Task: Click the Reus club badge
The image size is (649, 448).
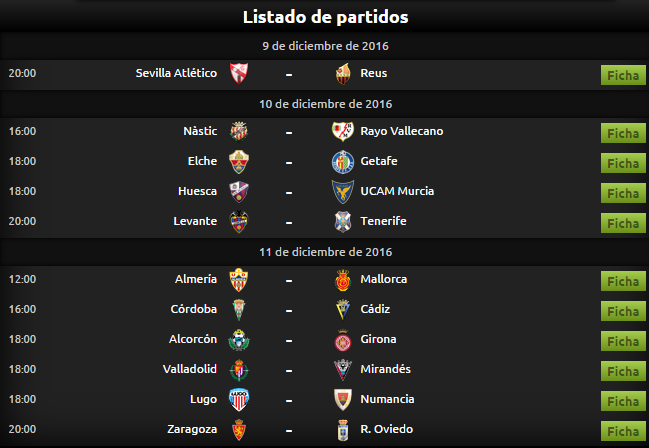Action: pyautogui.click(x=343, y=74)
